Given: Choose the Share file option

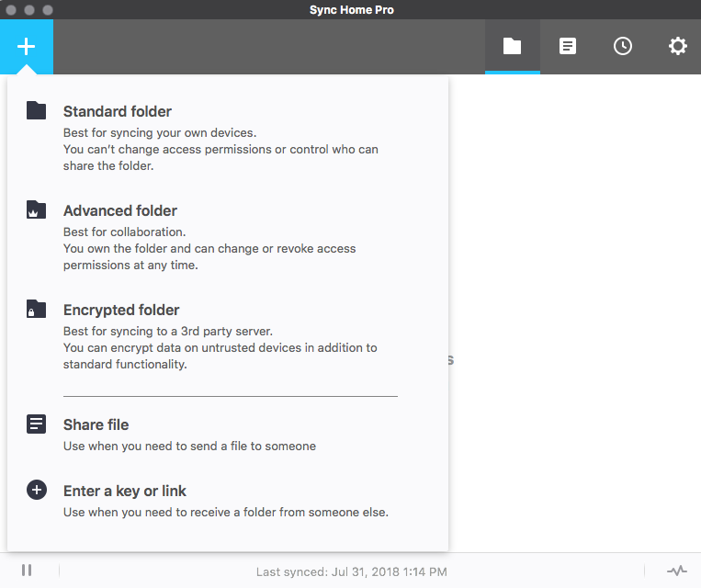Looking at the screenshot, I should 96,424.
